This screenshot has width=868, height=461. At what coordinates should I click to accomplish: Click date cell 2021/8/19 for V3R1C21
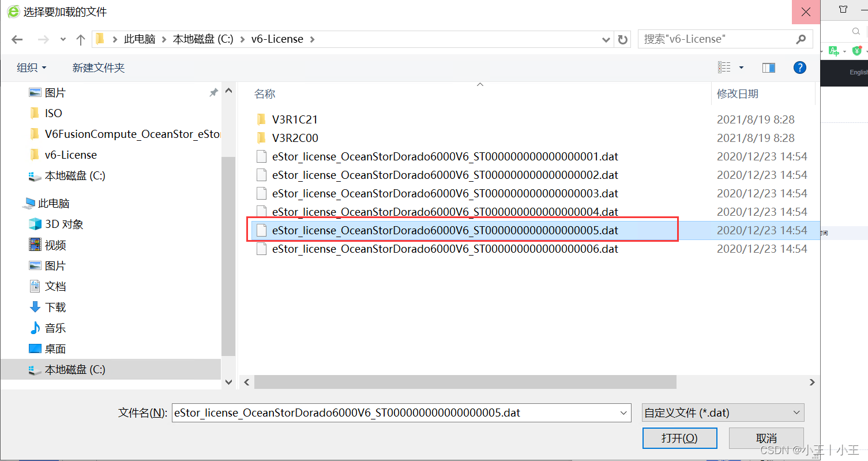coord(756,119)
